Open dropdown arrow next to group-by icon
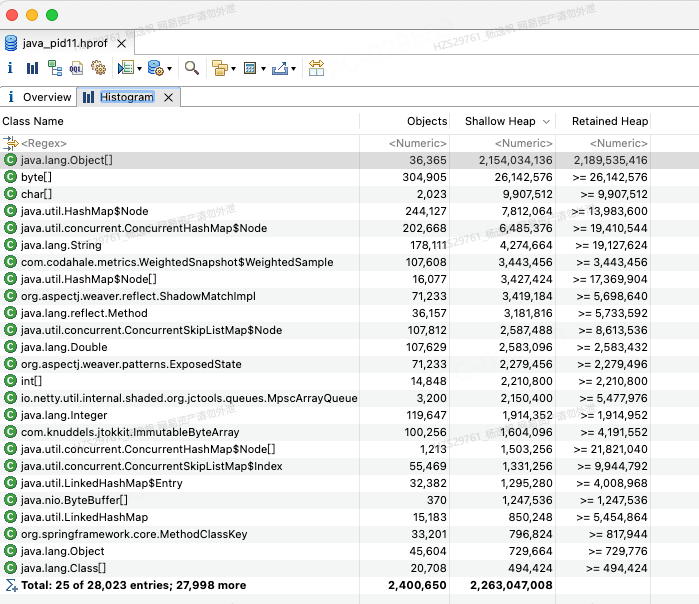This screenshot has height=604, width=699. point(233,69)
